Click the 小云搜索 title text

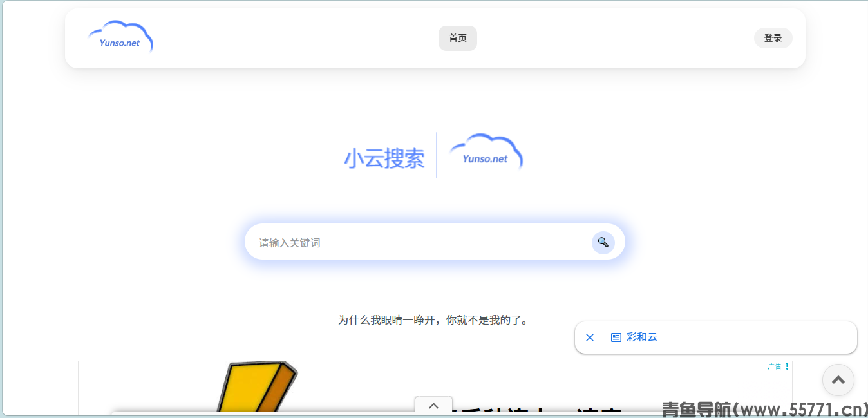(x=384, y=158)
